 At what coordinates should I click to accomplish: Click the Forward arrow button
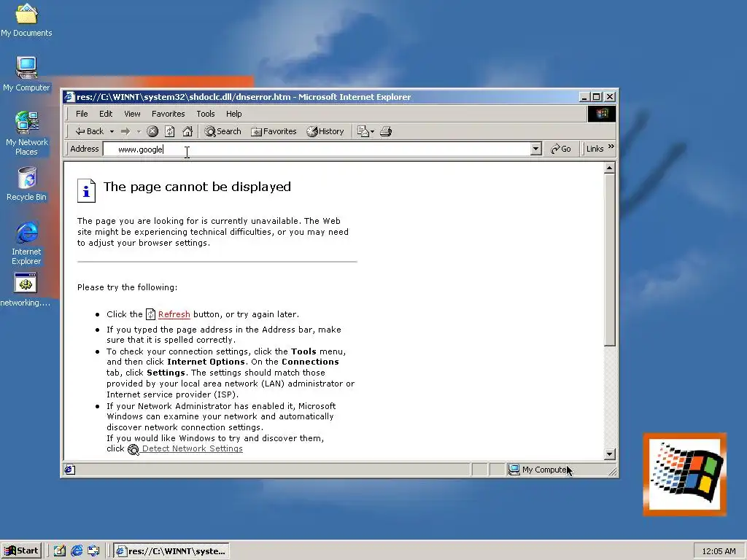(x=125, y=131)
